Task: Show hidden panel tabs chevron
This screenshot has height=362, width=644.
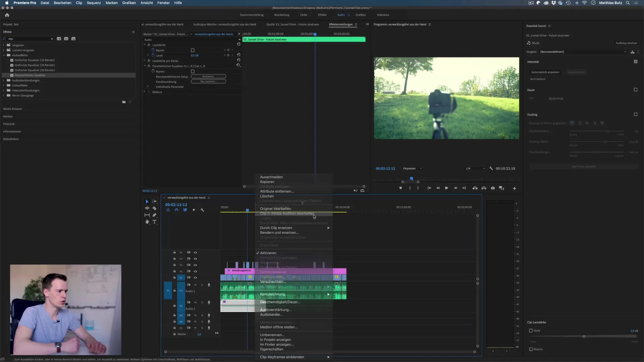Action: pyautogui.click(x=367, y=24)
